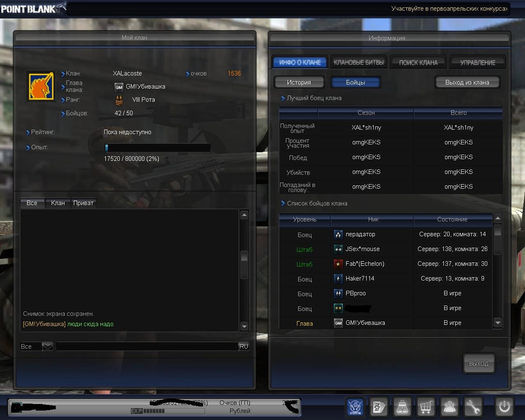The height and width of the screenshot is (420, 525).
Task: Switch to КЛАНОВЫЕ БИТВЫ tab
Action: tap(359, 62)
